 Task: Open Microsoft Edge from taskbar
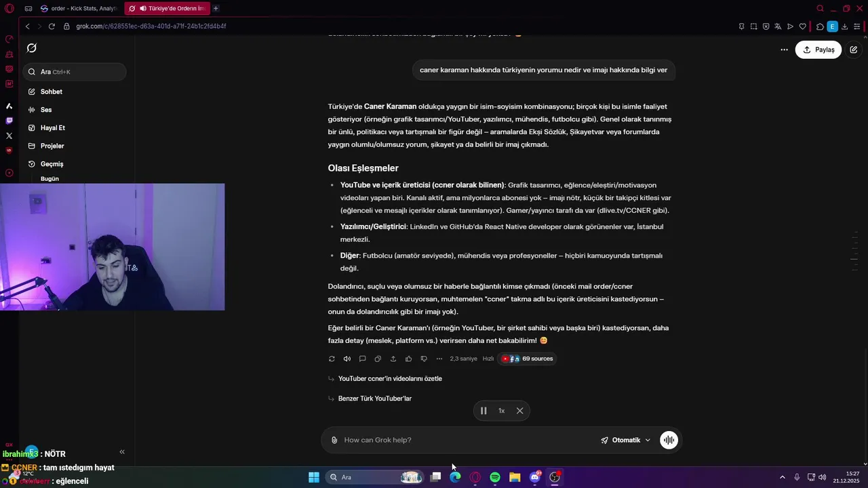coord(455,477)
